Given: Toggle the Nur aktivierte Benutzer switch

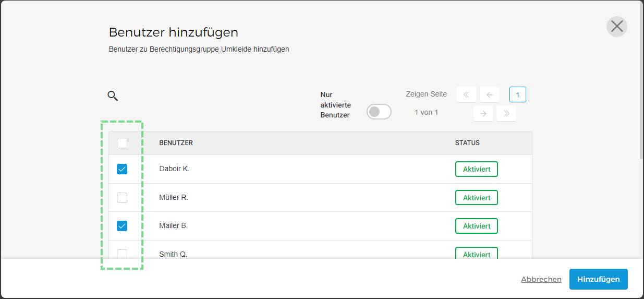Looking at the screenshot, I should coord(379,112).
